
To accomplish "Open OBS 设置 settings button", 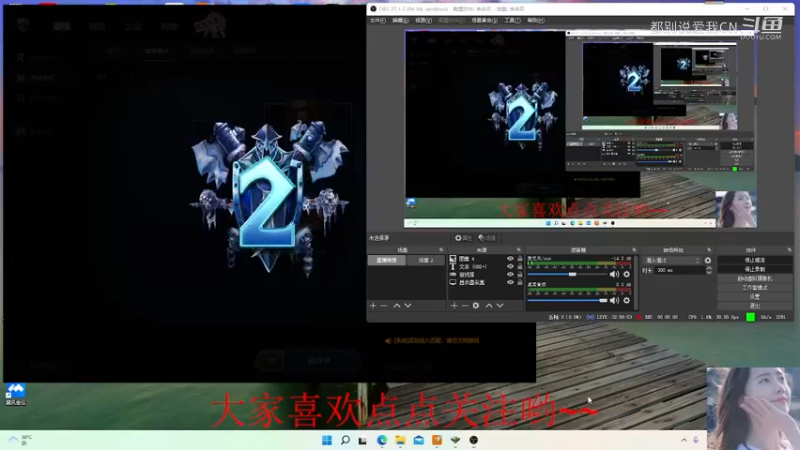I will (x=755, y=296).
